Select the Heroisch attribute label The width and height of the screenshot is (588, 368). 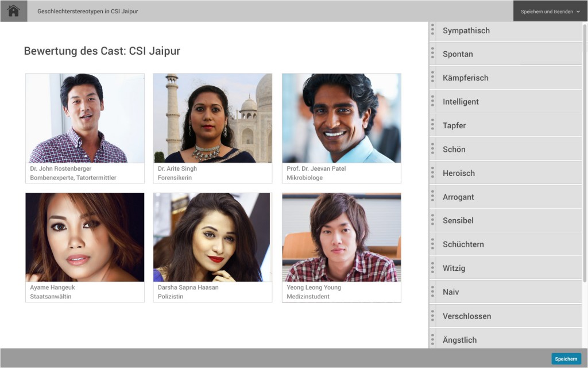459,173
